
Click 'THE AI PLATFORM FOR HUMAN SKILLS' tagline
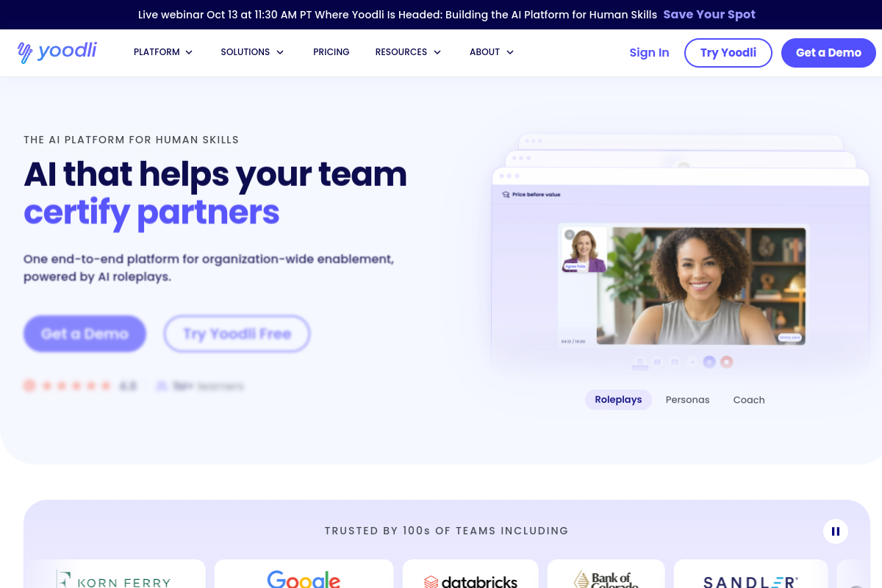131,140
